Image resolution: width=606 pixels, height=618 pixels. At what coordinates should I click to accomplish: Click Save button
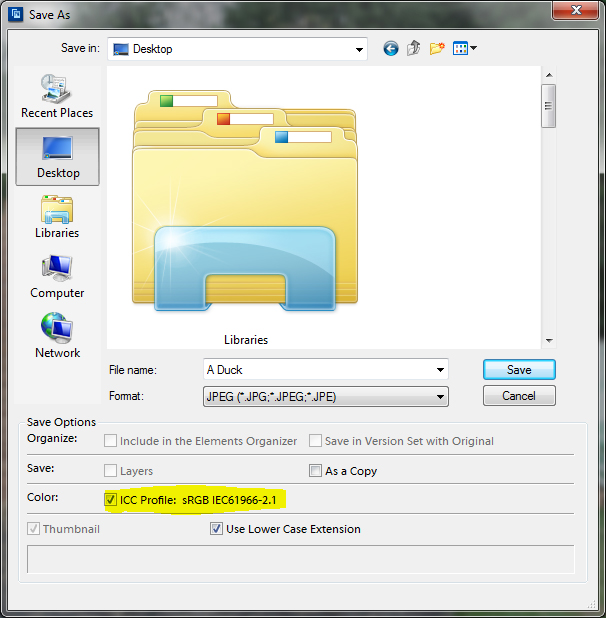[x=519, y=370]
